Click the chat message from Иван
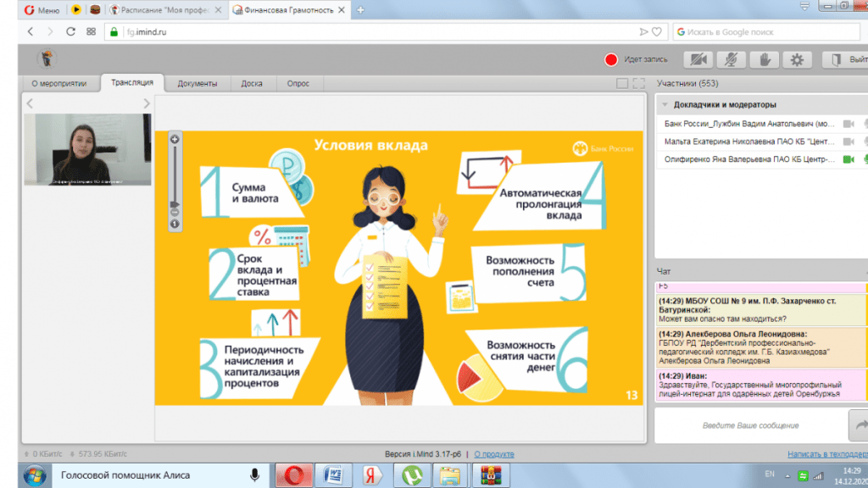Viewport: 868px width, 488px height. pyautogui.click(x=760, y=385)
